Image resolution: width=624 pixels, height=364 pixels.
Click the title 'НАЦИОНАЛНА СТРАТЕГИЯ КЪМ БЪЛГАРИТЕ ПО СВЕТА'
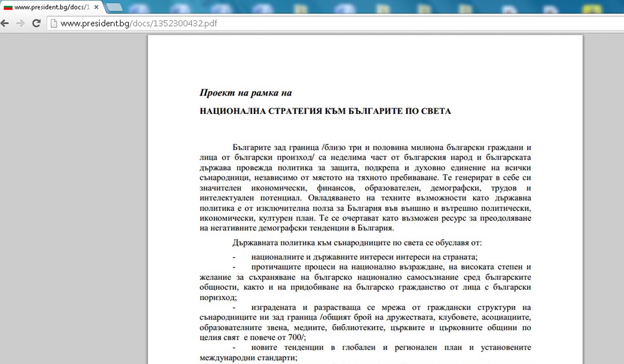click(325, 111)
